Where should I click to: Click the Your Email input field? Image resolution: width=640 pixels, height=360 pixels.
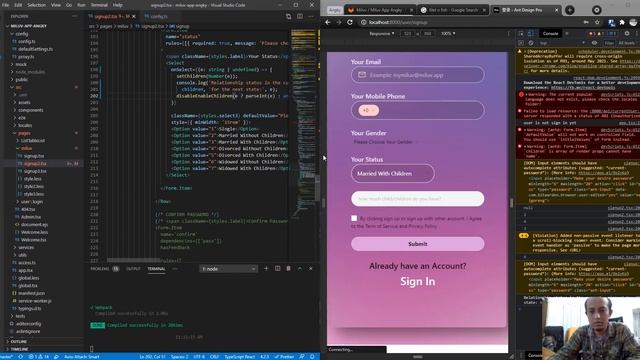click(418, 75)
